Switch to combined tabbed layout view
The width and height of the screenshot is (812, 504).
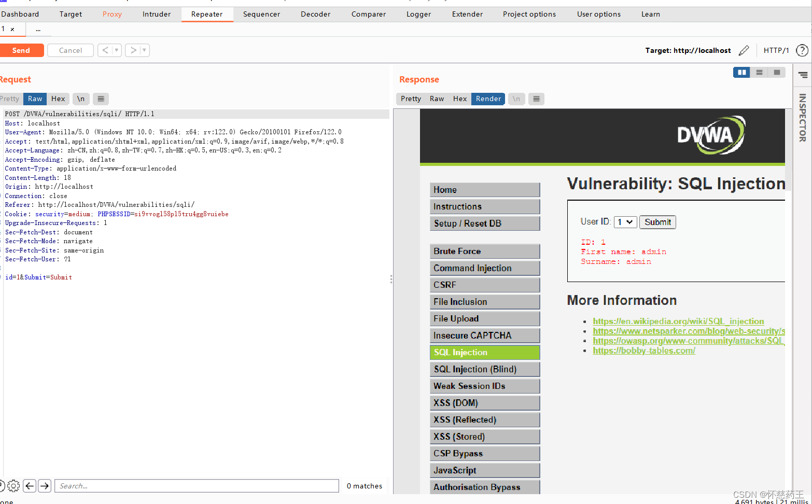(777, 73)
